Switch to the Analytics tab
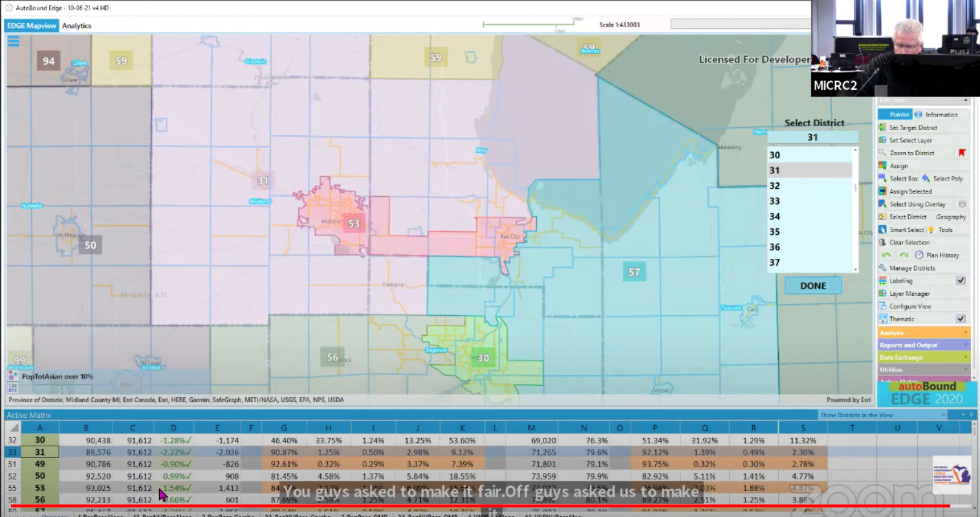 click(76, 26)
